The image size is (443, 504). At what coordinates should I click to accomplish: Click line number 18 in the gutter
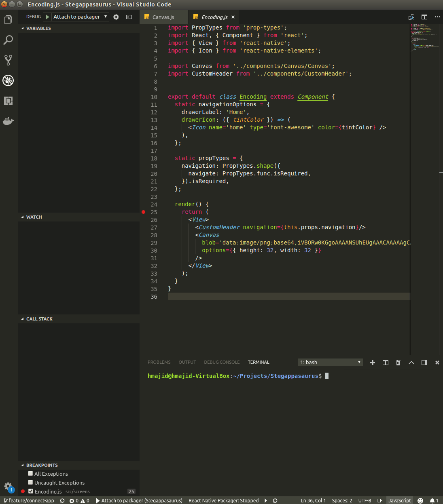pos(154,158)
